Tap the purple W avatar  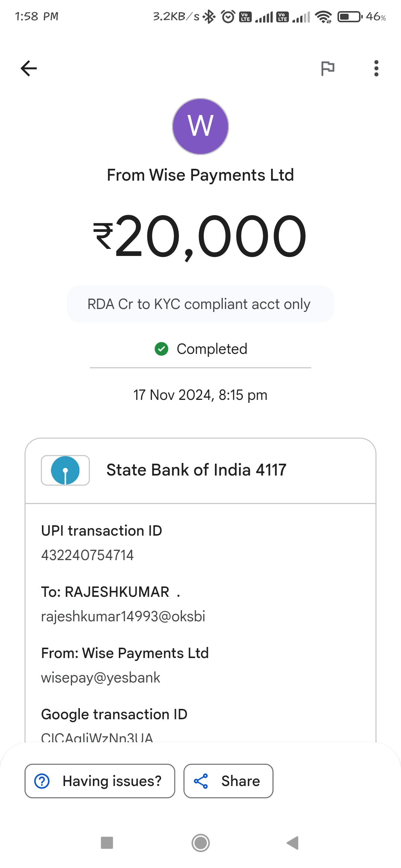[200, 126]
